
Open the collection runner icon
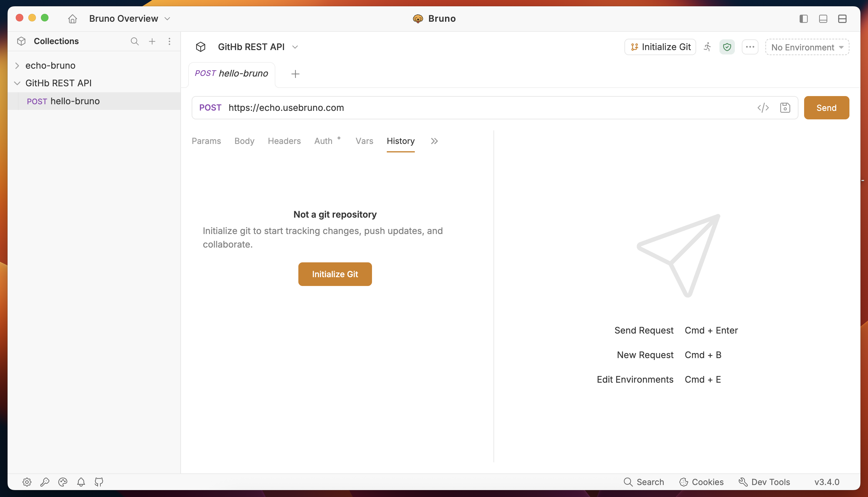[x=707, y=47]
